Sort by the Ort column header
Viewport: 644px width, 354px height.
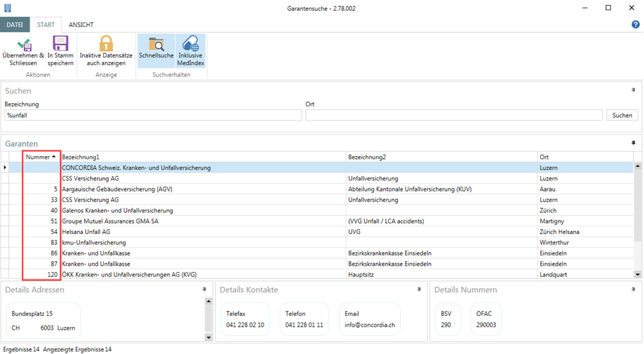pos(585,157)
